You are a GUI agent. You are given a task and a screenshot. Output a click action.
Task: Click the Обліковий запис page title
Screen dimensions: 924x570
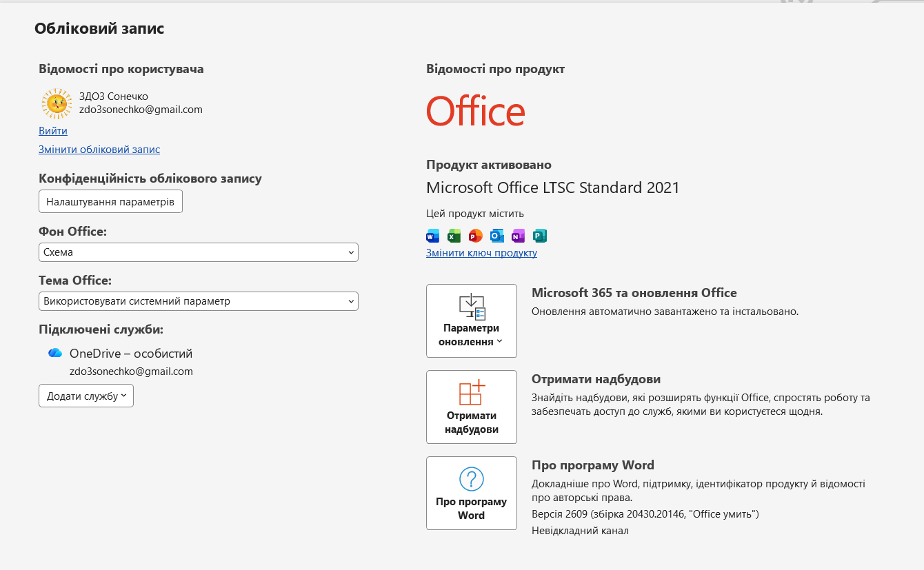click(x=99, y=28)
